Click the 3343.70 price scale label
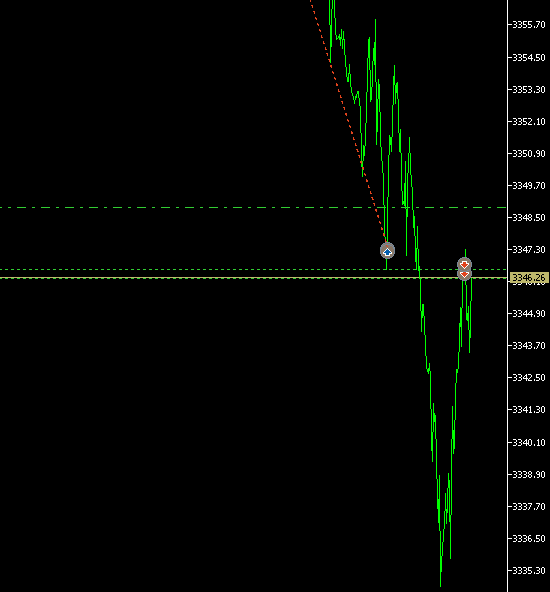Image resolution: width=550 pixels, height=592 pixels. tap(528, 346)
